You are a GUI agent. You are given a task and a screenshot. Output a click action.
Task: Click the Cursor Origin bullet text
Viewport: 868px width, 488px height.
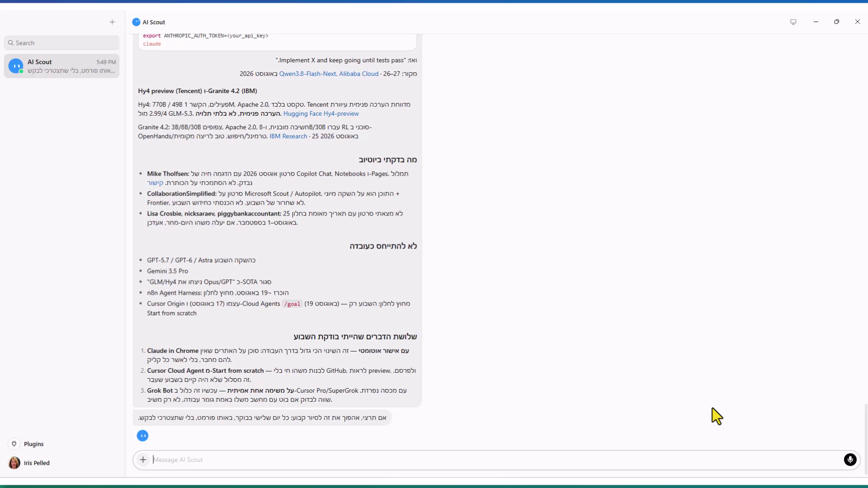278,308
